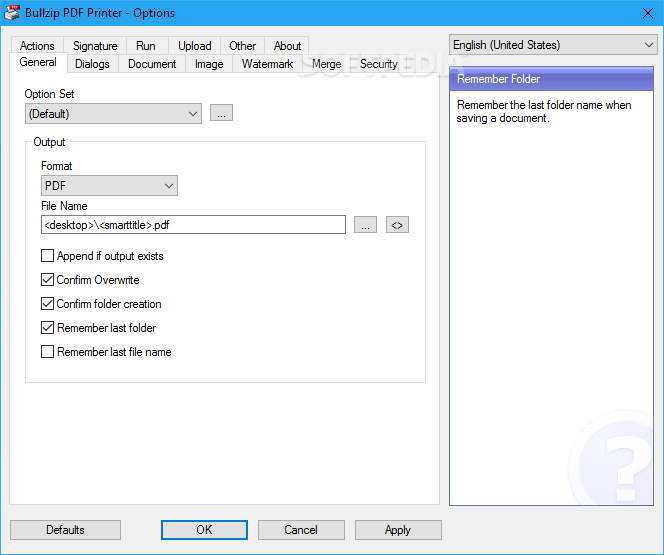The height and width of the screenshot is (555, 664).
Task: Click the Remember Folder help header
Action: pos(551,79)
